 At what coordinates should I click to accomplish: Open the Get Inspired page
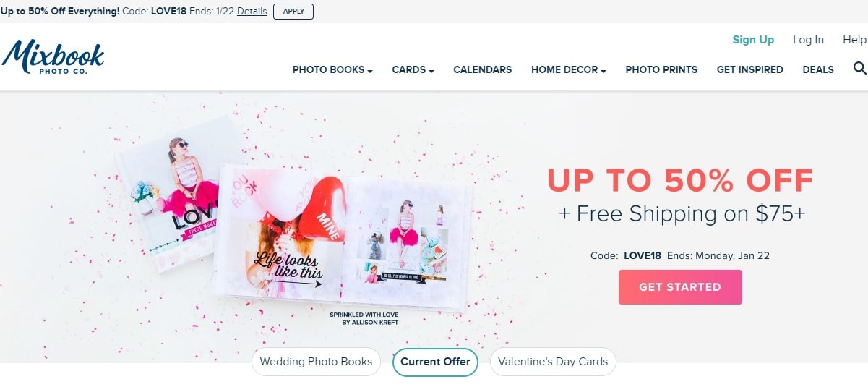point(749,70)
